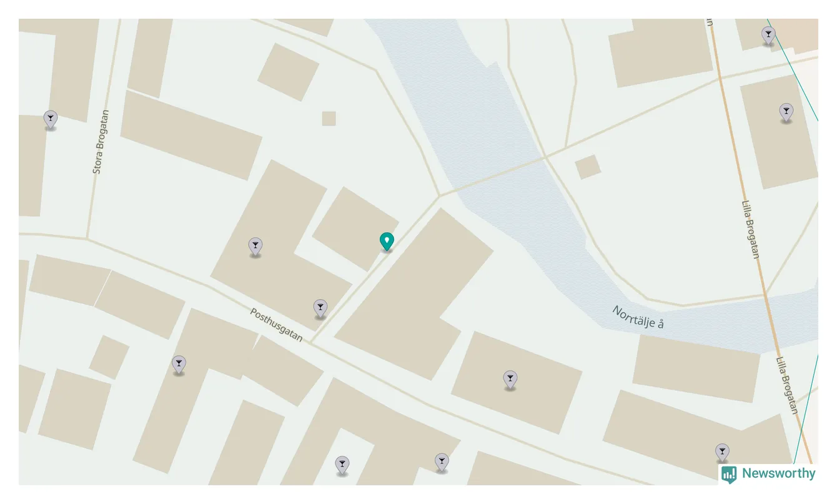Click the Norrtälje å river label
The height and width of the screenshot is (504, 837).
click(638, 317)
